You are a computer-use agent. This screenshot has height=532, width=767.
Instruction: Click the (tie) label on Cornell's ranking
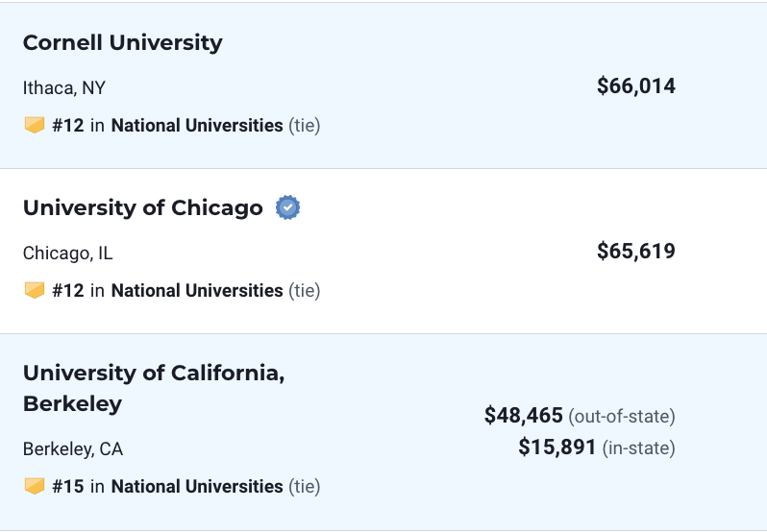pos(305,126)
